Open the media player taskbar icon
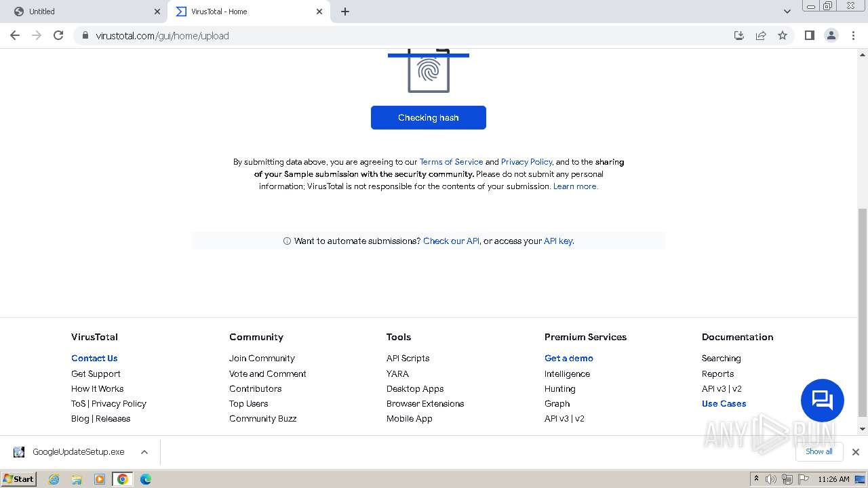This screenshot has width=868, height=488. click(x=100, y=479)
